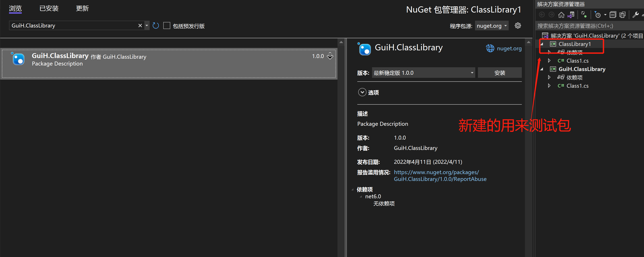Select Class1.cs under GuiH.ClassLibrary project

(x=577, y=86)
